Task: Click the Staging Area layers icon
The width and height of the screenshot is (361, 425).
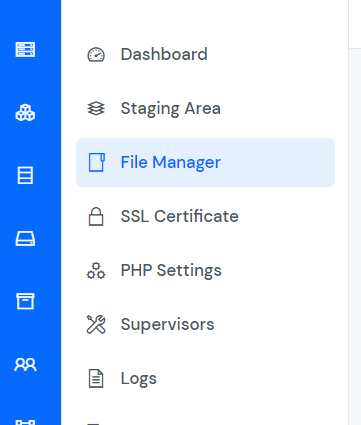Action: (96, 108)
